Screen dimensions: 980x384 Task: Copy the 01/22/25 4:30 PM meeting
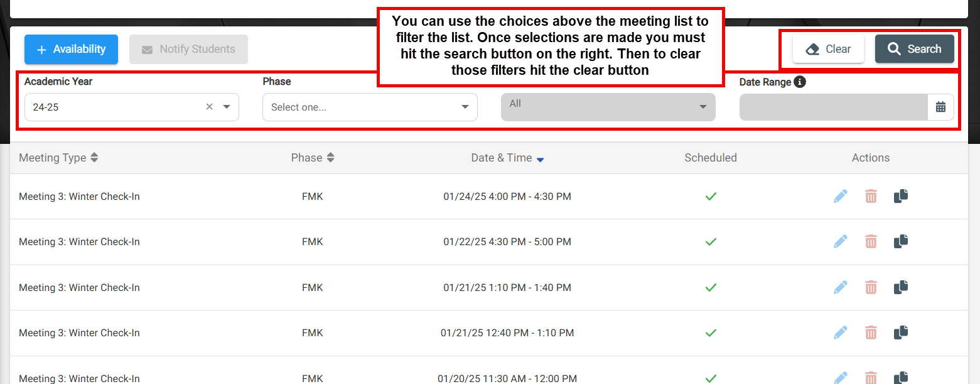point(901,241)
